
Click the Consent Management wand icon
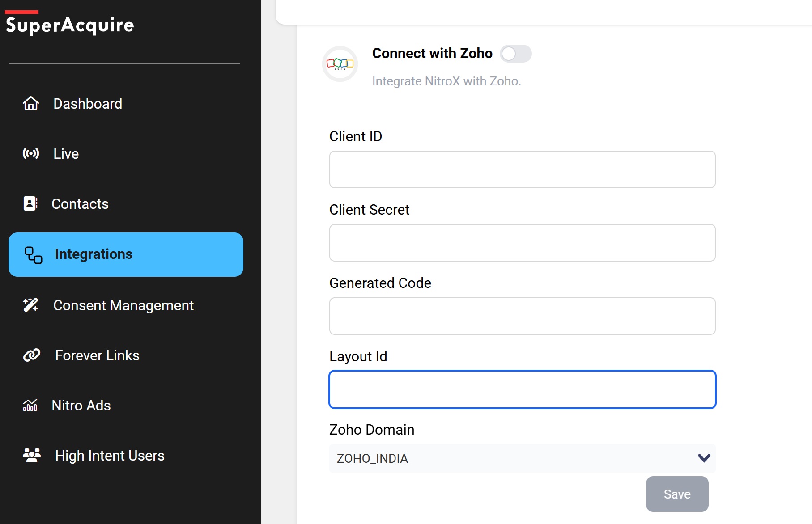tap(31, 305)
